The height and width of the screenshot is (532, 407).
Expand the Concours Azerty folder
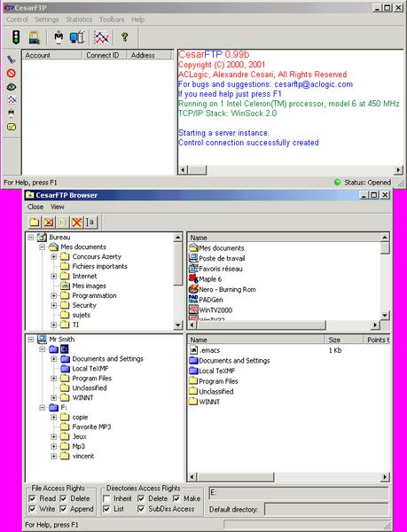pos(53,257)
